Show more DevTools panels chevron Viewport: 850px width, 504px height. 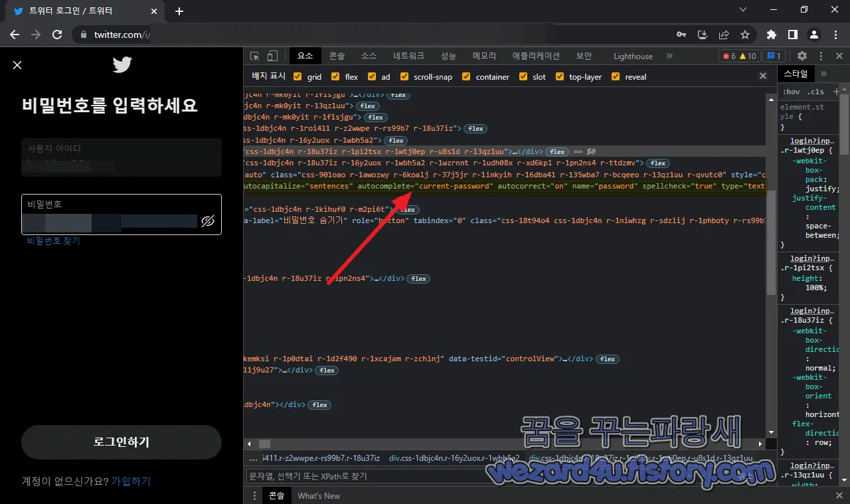(x=669, y=56)
